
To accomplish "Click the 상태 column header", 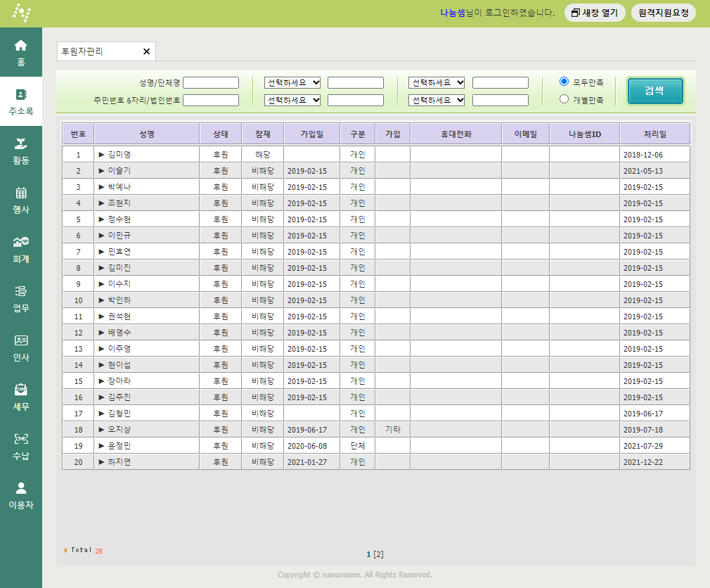I will [221, 134].
